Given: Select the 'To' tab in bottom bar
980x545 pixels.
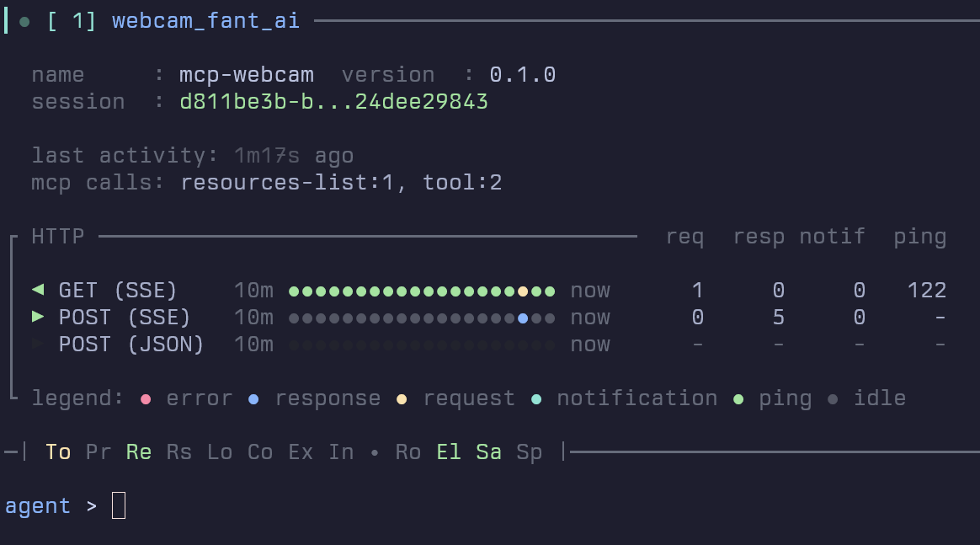Looking at the screenshot, I should [58, 452].
